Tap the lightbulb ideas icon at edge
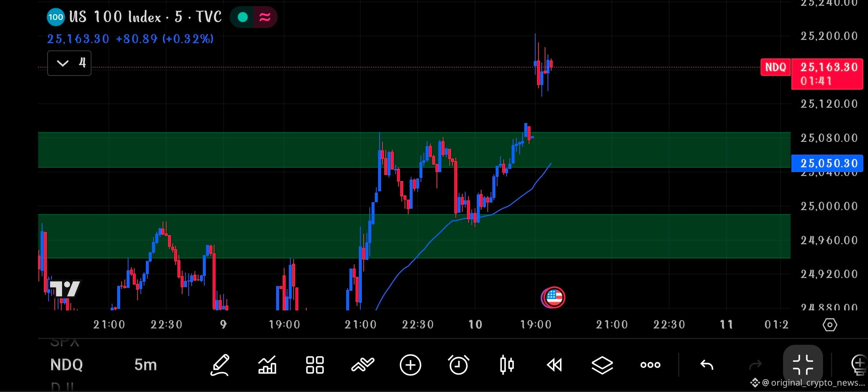 [860, 365]
